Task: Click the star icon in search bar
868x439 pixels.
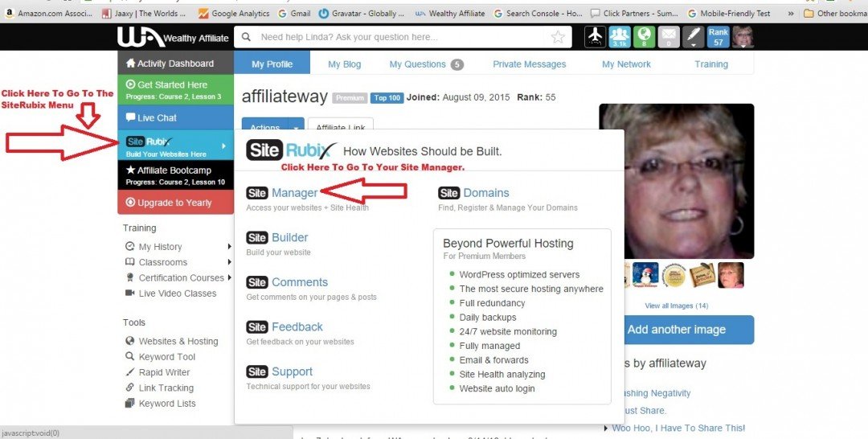Action: click(x=558, y=37)
